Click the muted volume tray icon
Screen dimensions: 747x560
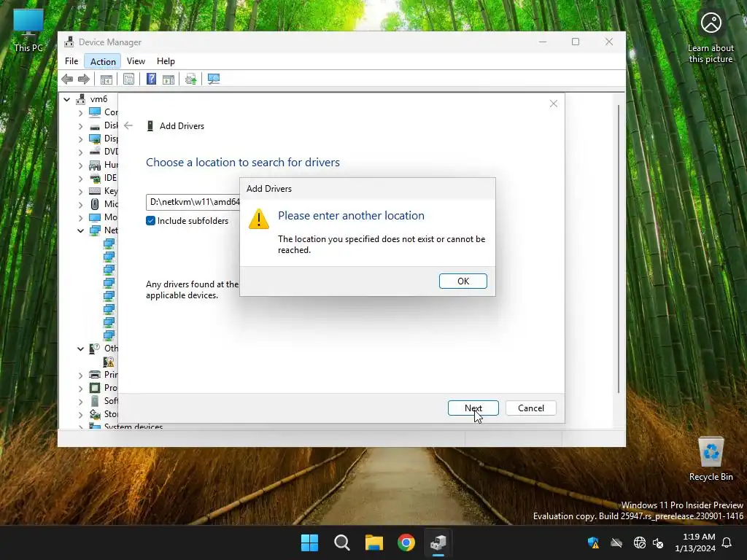pyautogui.click(x=658, y=542)
